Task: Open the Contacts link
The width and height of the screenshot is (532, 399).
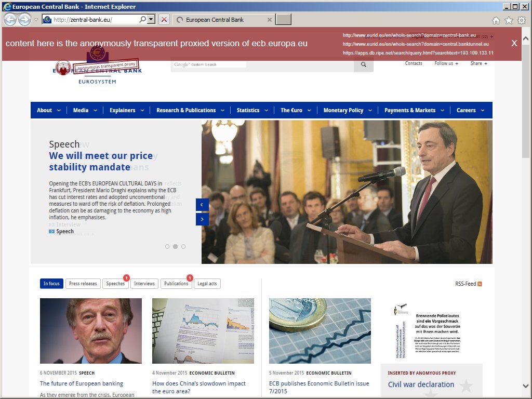Action: (414, 63)
